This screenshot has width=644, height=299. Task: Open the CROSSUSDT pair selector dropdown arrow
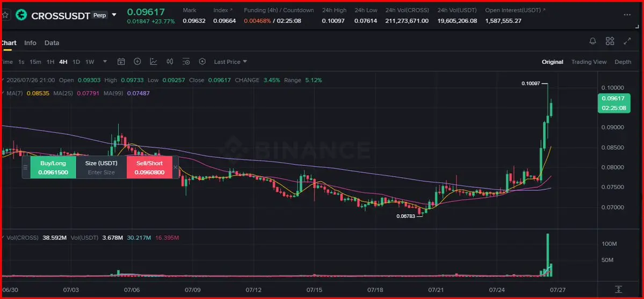tap(114, 15)
